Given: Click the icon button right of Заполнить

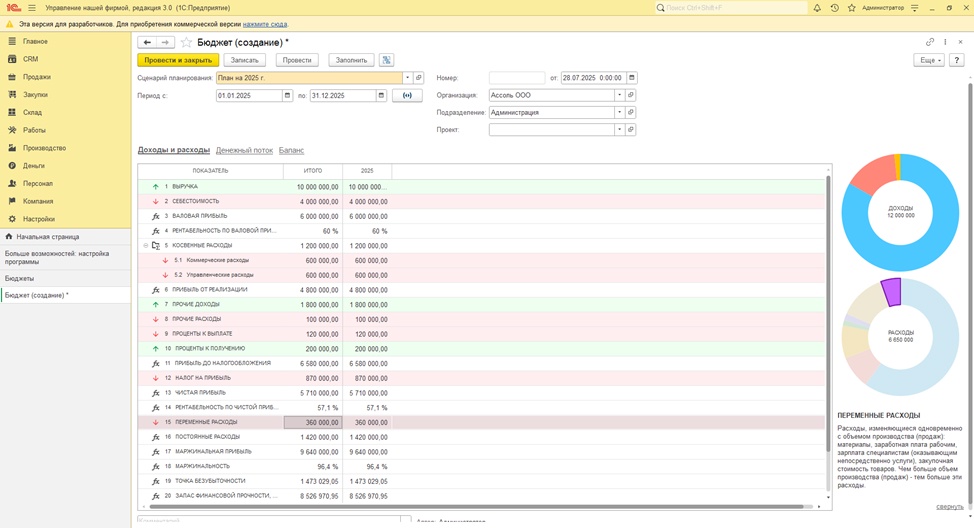Looking at the screenshot, I should click(x=386, y=60).
